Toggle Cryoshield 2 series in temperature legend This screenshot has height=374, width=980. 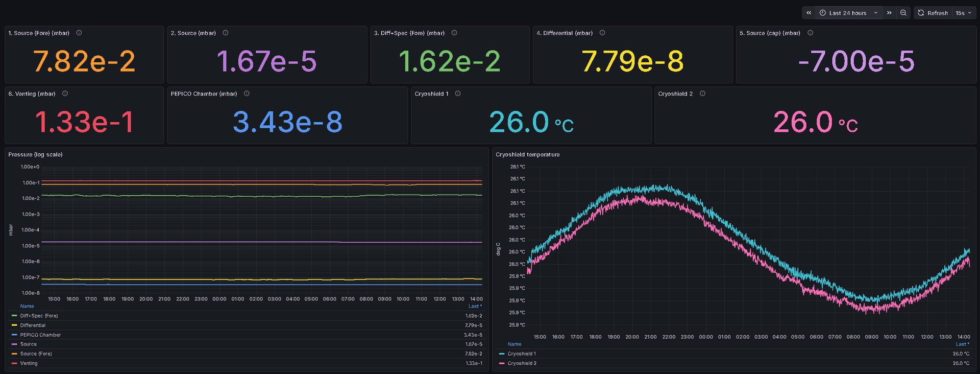point(522,363)
